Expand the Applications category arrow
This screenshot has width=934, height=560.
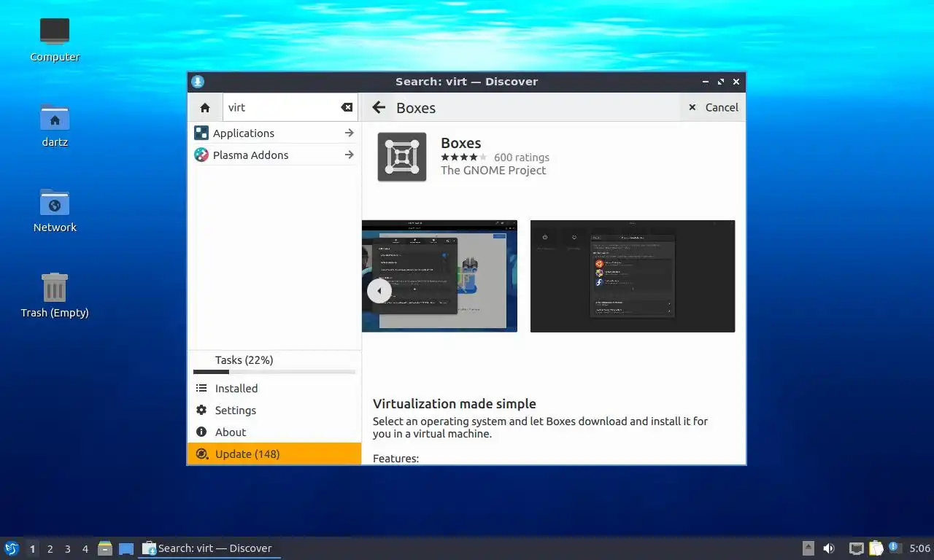click(349, 133)
